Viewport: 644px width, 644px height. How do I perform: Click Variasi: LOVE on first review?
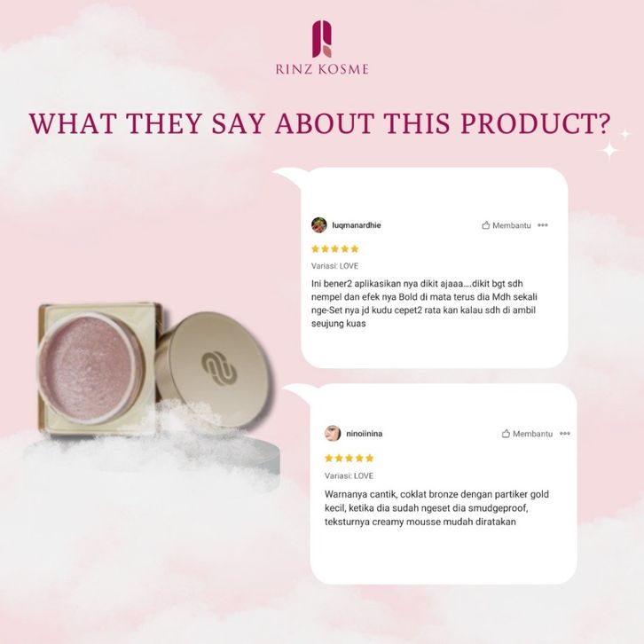pos(334,266)
